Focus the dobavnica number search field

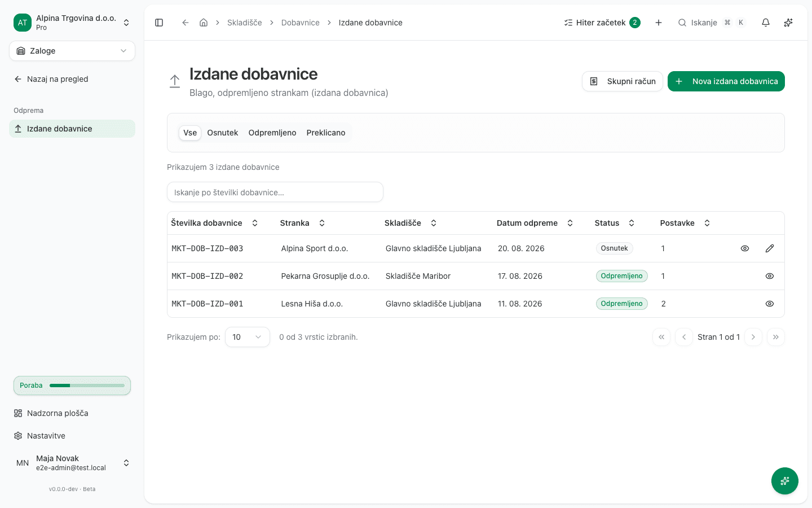point(275,192)
